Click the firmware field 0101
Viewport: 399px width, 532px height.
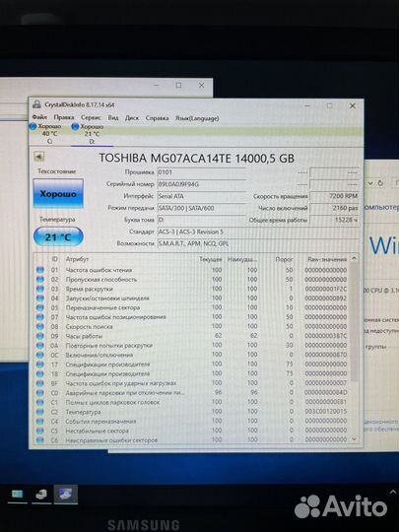tap(202, 172)
